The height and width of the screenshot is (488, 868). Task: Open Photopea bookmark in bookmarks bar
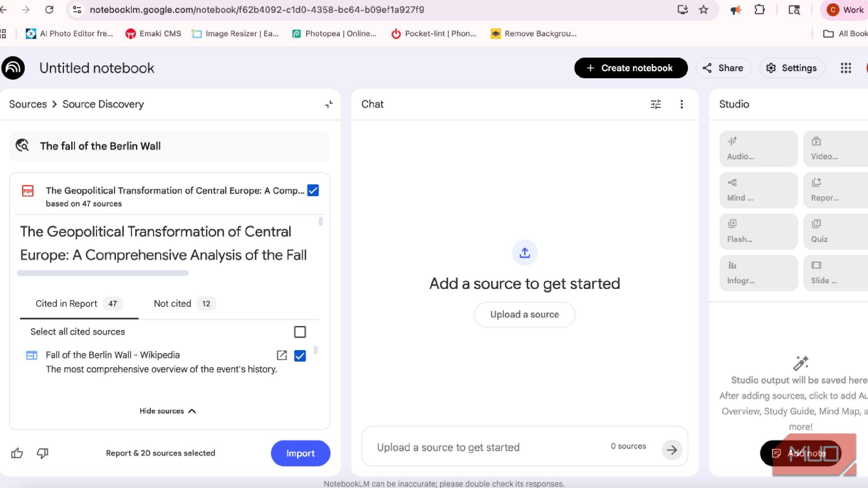[334, 34]
